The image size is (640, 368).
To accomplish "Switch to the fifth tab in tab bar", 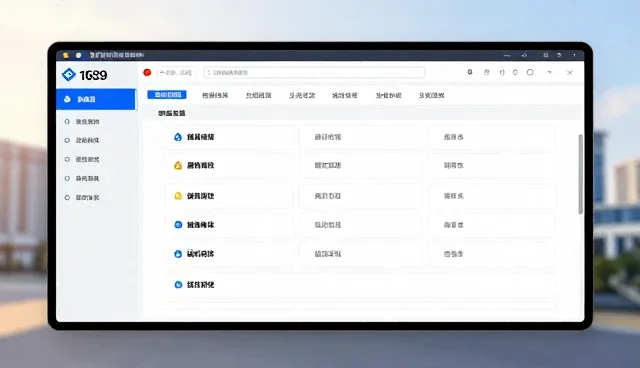I will tap(345, 95).
